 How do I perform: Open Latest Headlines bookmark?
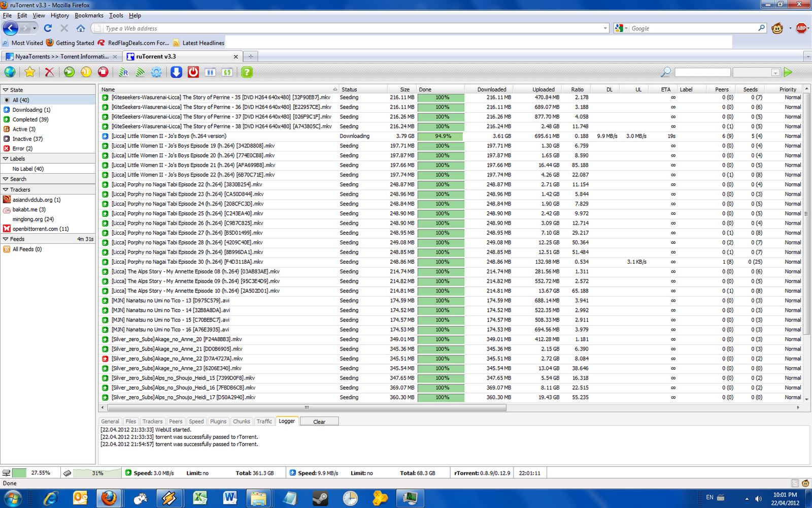[198, 43]
